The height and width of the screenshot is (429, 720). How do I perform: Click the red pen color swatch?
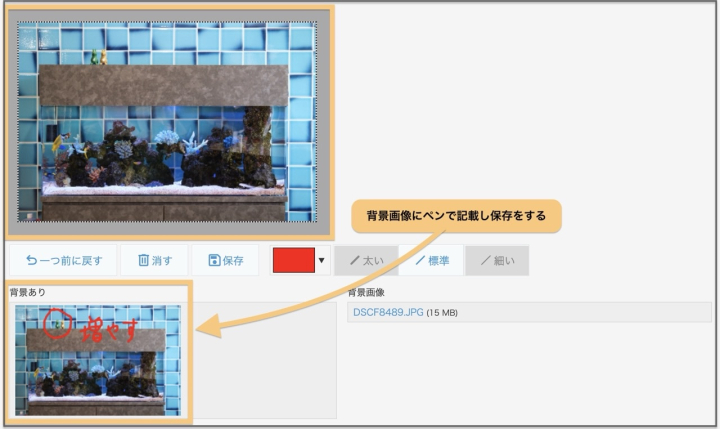pos(293,261)
